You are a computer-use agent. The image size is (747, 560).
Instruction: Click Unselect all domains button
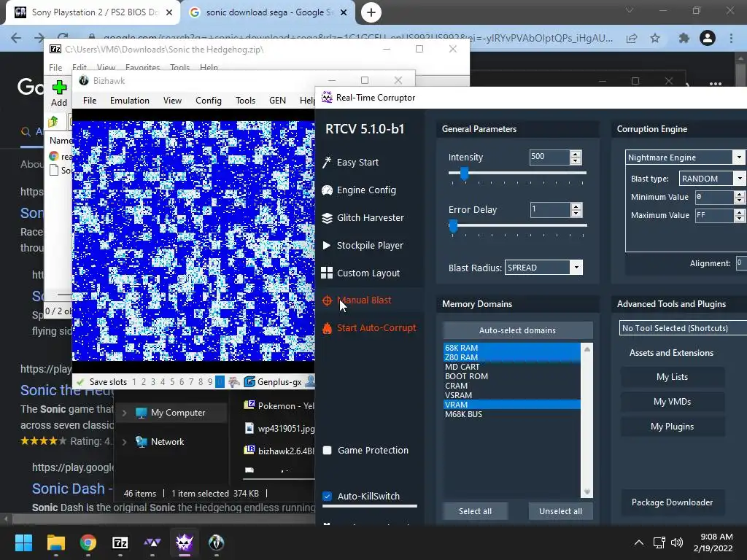click(560, 511)
